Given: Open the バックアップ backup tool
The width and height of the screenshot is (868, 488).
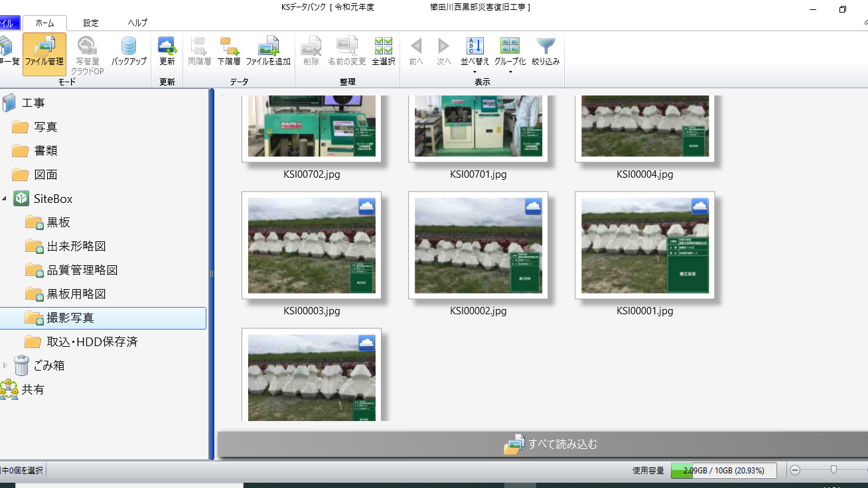Looking at the screenshot, I should coord(129,50).
